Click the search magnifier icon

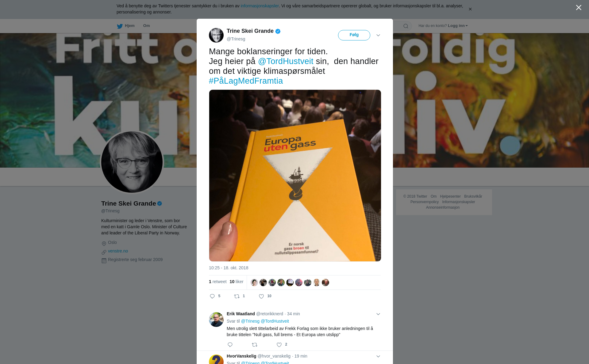406,26
